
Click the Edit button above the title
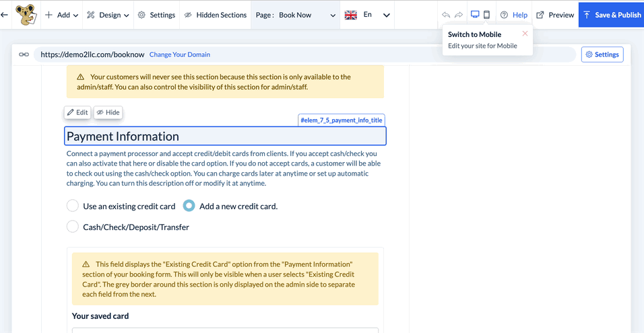77,112
